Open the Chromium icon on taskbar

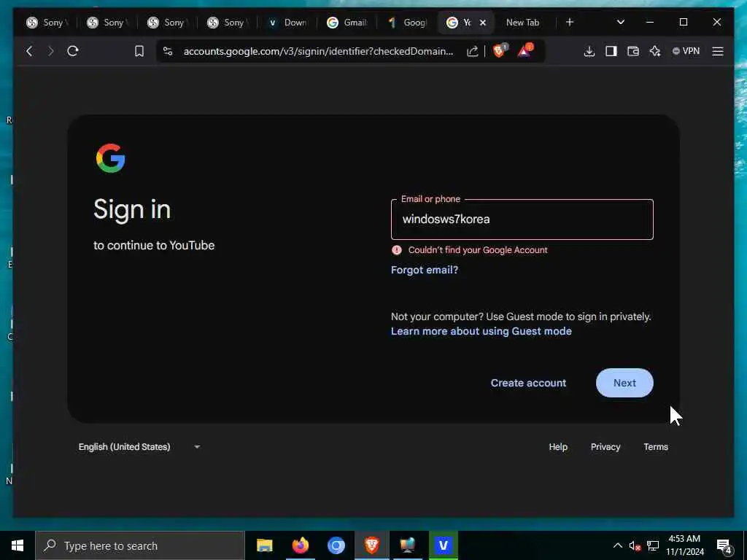pos(336,545)
